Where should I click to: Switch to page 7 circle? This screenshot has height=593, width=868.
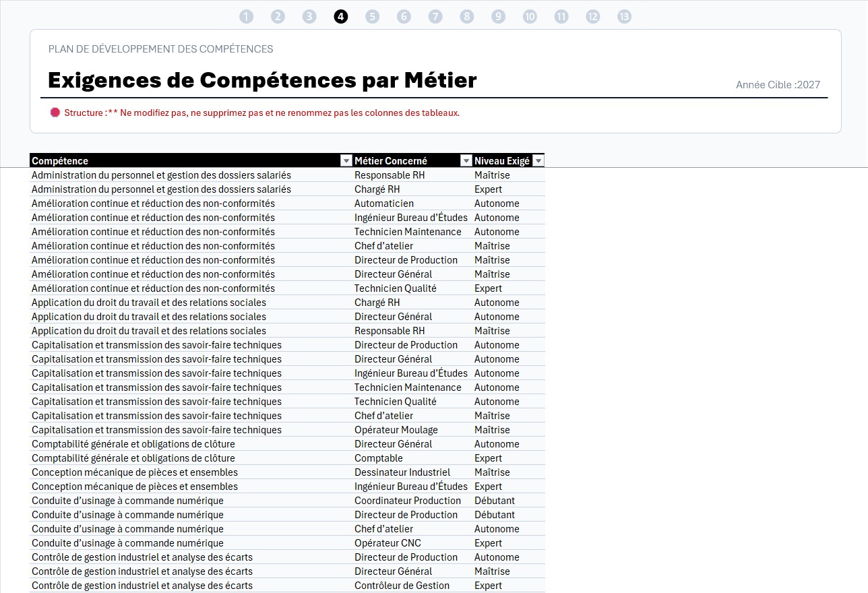pyautogui.click(x=435, y=17)
